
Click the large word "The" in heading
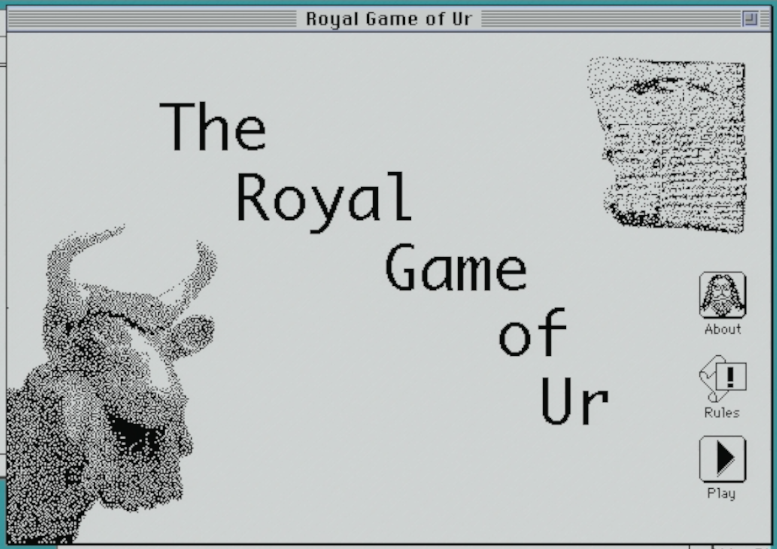(213, 126)
